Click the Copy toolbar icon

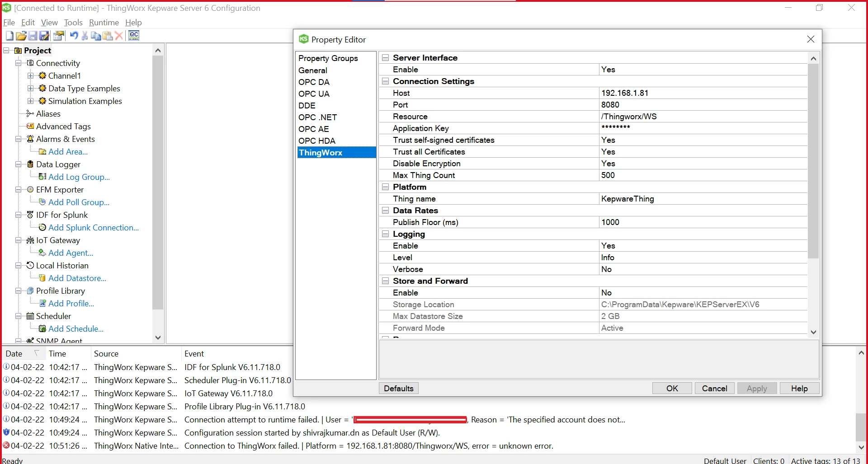96,36
